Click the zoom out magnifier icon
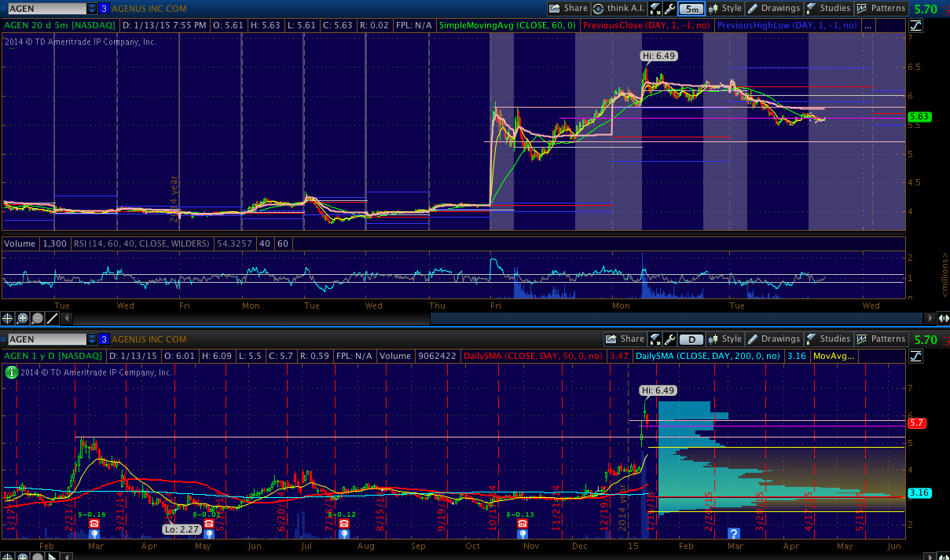The width and height of the screenshot is (950, 560). (x=38, y=318)
